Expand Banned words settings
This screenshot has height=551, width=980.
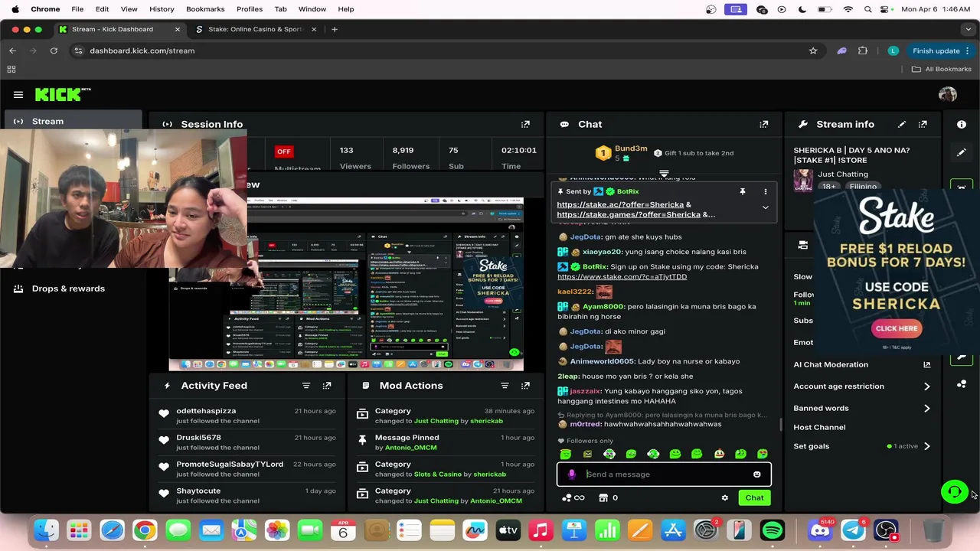click(926, 409)
